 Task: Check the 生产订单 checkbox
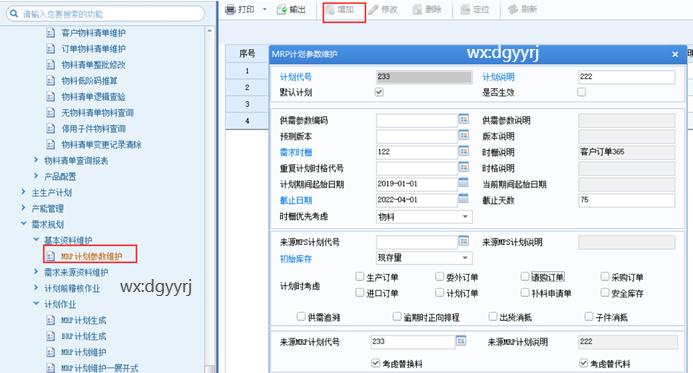click(x=359, y=277)
